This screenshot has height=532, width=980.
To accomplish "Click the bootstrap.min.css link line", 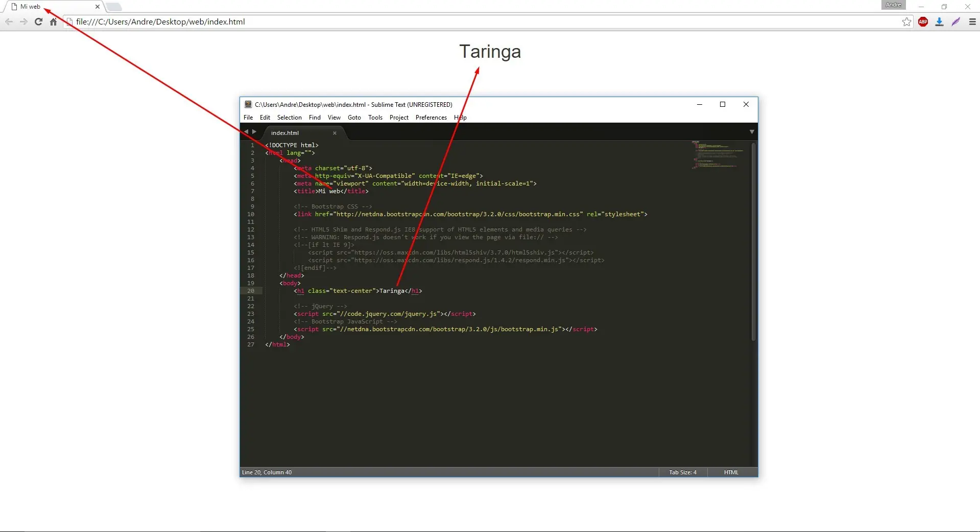I will (470, 214).
